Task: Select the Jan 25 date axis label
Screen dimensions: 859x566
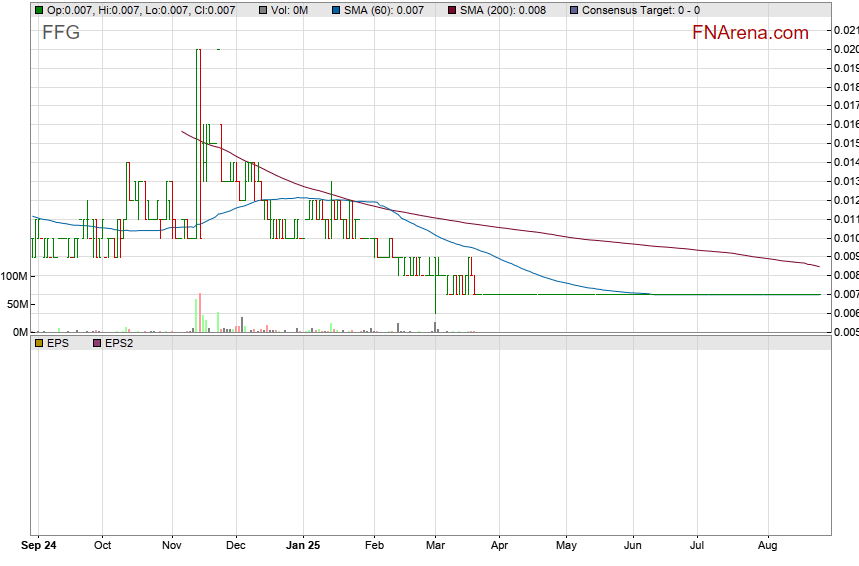Action: coord(303,546)
